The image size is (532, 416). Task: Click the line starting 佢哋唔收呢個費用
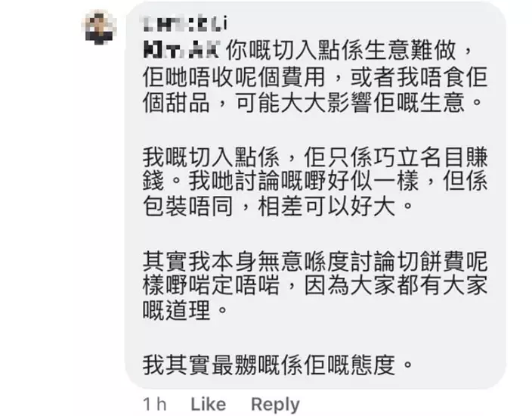coord(310,76)
